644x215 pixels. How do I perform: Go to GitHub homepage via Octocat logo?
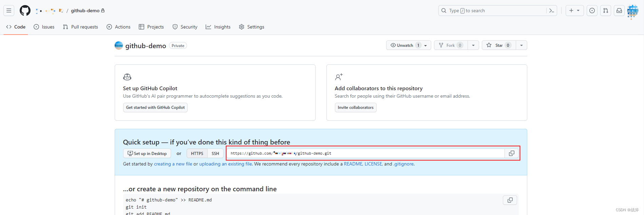pyautogui.click(x=25, y=11)
